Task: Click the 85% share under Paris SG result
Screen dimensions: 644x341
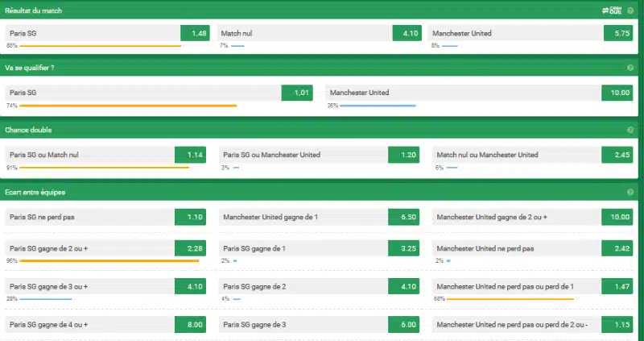Action: (12, 46)
